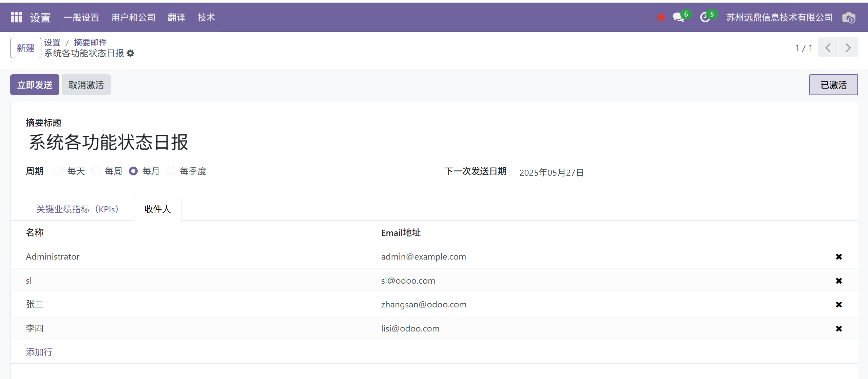Open the 一般设置 menu
868x379 pixels.
tap(81, 17)
